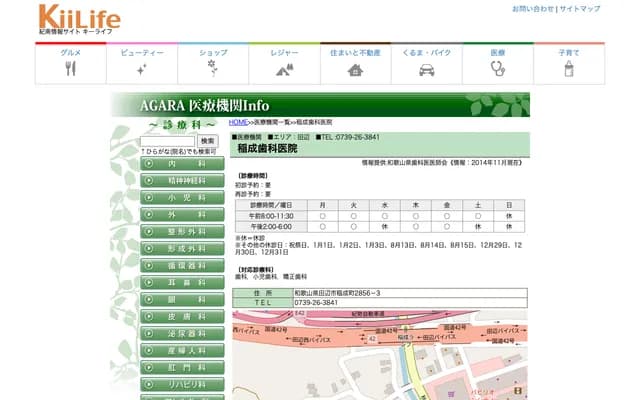
Task: Click the road map of 稲成町
Action: (x=380, y=355)
